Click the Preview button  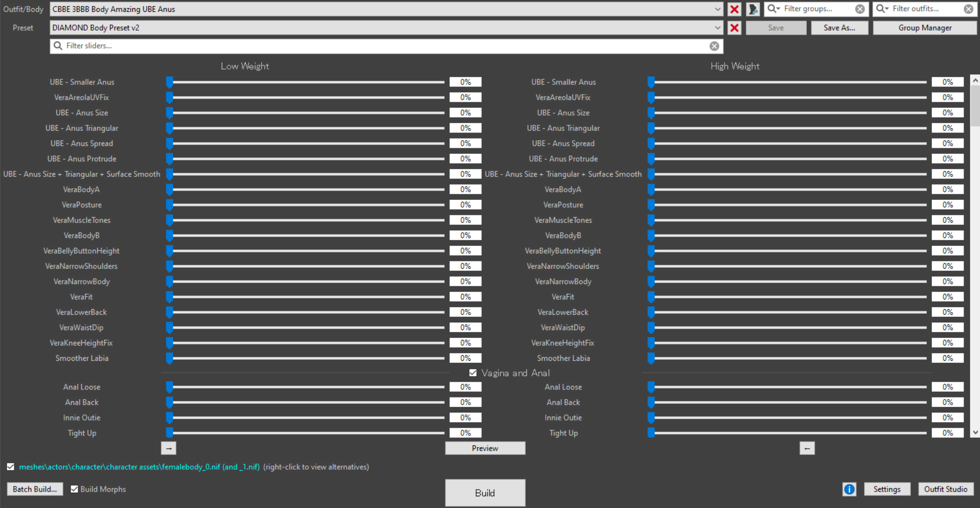coord(485,448)
